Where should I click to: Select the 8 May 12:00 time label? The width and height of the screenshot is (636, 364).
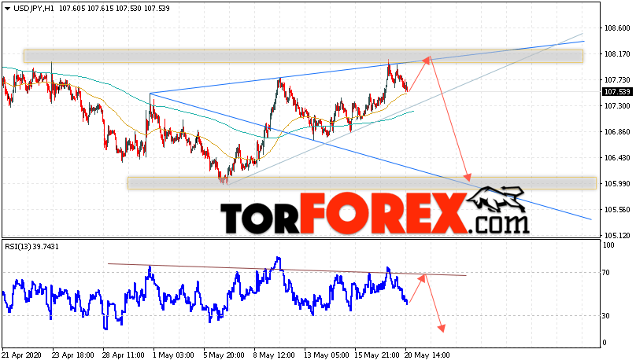(274, 355)
